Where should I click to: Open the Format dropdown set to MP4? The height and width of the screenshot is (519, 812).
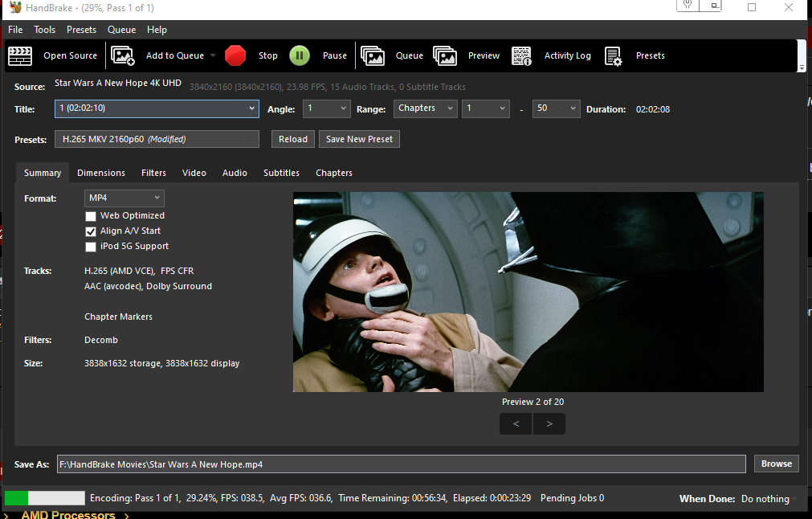point(124,198)
